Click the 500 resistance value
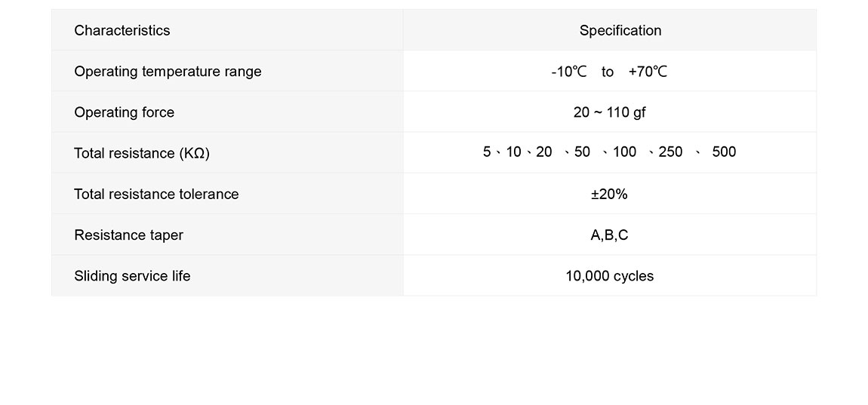The height and width of the screenshot is (405, 868). pos(724,152)
